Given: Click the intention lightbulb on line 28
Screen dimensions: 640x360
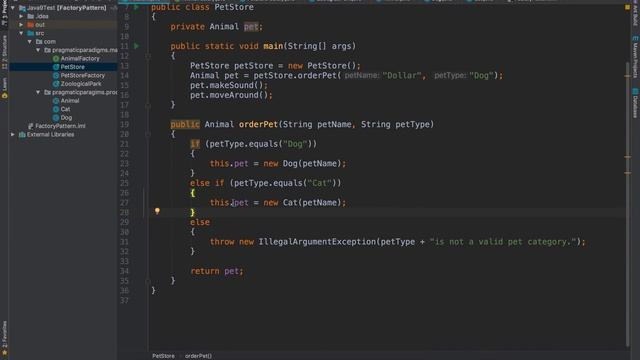Looking at the screenshot, I should pos(157,211).
